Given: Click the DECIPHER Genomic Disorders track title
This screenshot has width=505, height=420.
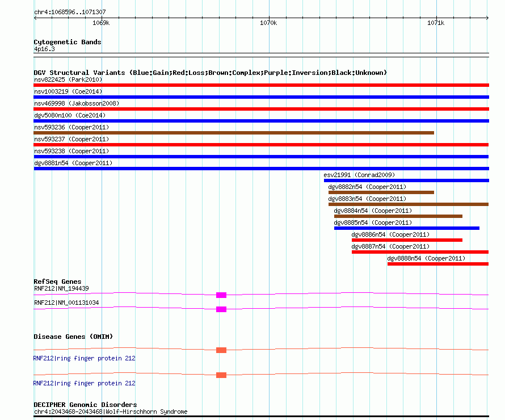Looking at the screenshot, I should click(85, 405).
